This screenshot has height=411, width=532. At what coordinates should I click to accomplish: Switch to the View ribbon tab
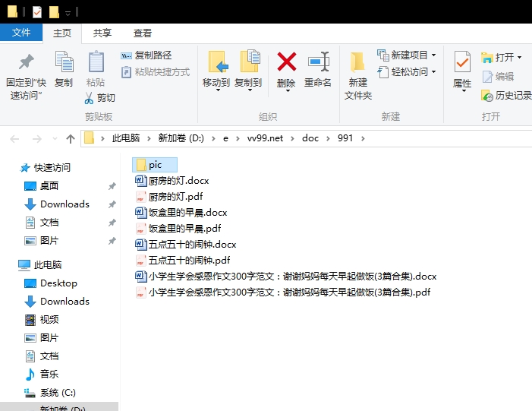pyautogui.click(x=143, y=33)
